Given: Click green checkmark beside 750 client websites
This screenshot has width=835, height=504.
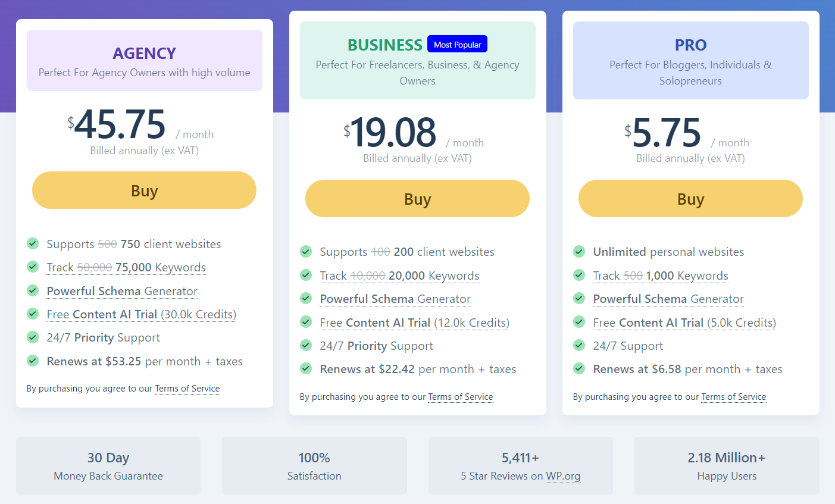Looking at the screenshot, I should click(x=33, y=243).
